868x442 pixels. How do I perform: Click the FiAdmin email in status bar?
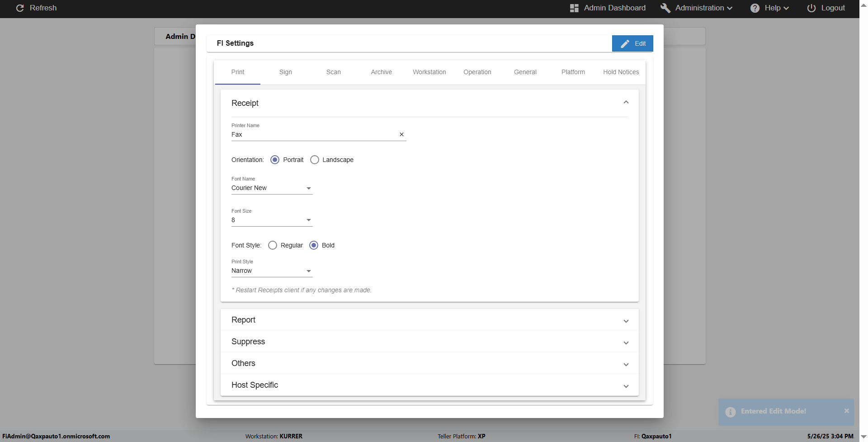(56, 437)
